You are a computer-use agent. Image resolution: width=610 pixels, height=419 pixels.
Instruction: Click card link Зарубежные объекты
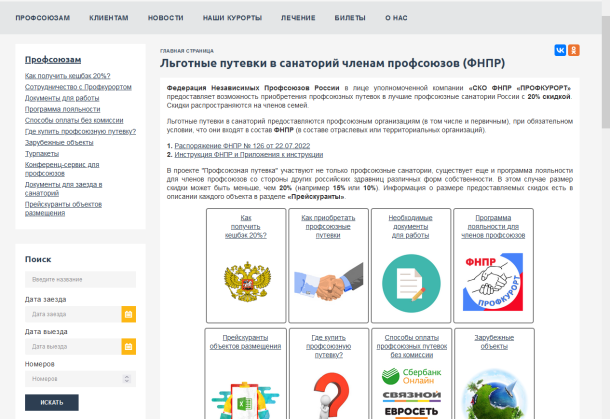click(x=494, y=342)
